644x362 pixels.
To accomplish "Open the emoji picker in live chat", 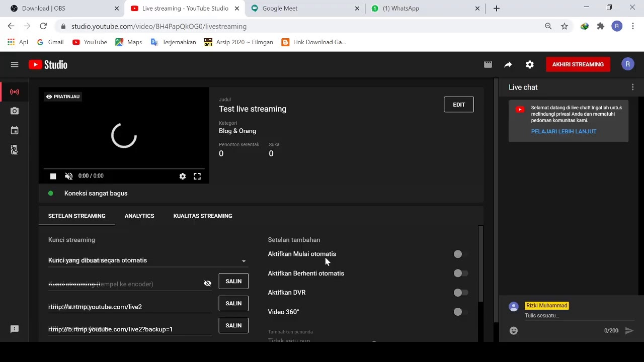I will point(514,330).
